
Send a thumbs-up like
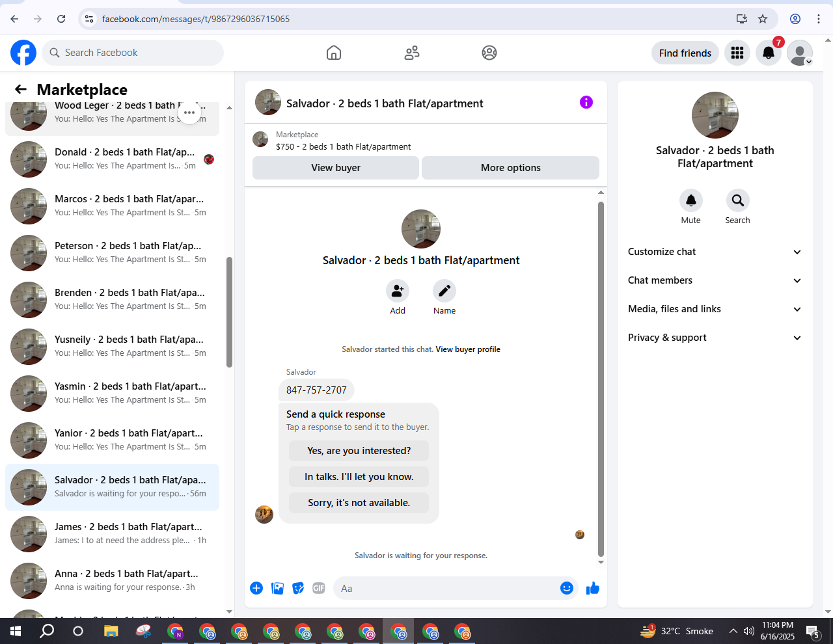pos(593,588)
